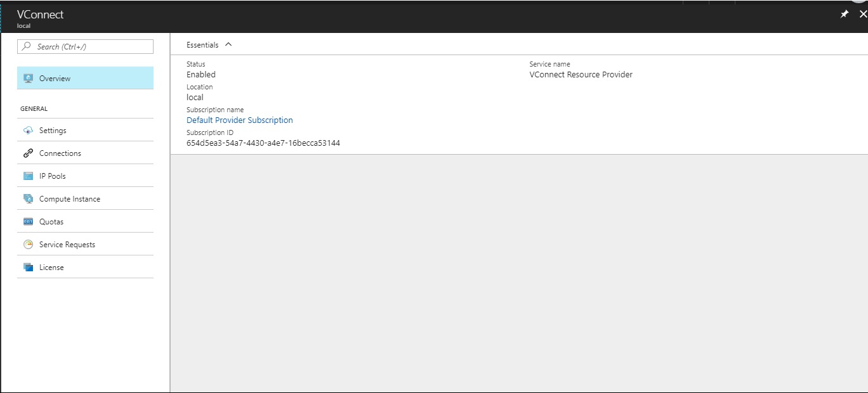
Task: Click the Compute Instance icon
Action: pyautogui.click(x=28, y=199)
